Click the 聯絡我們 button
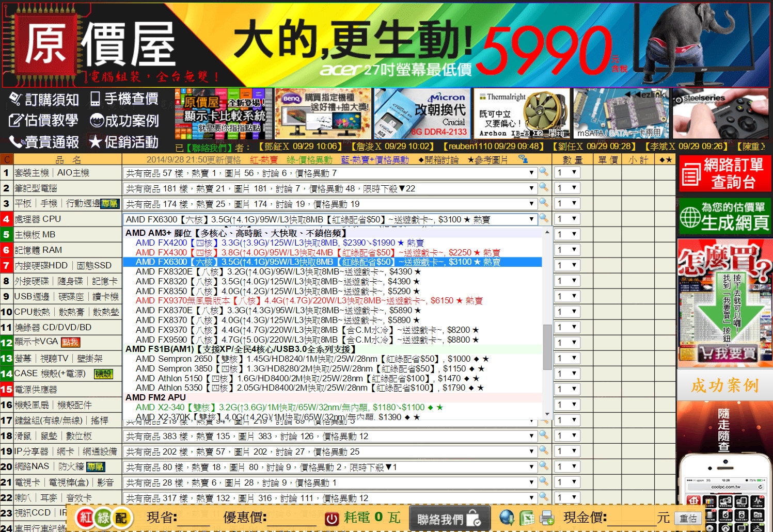This screenshot has width=773, height=532. point(449,519)
